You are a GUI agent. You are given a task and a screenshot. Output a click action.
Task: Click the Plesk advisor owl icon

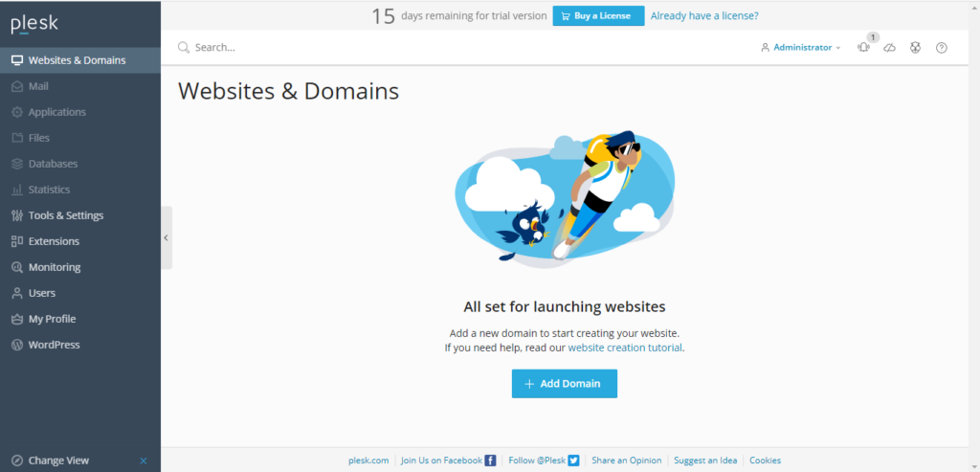915,48
